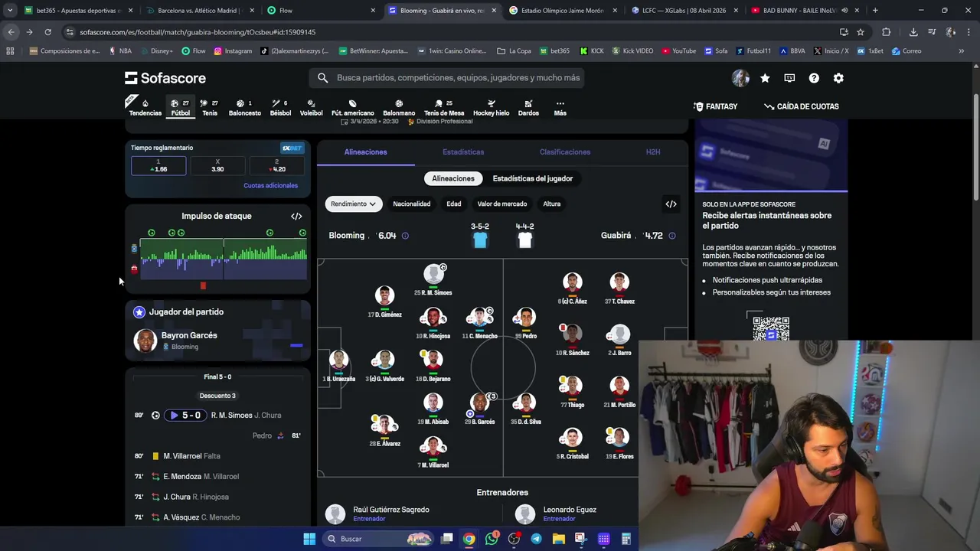
Task: Click the browser address bar
Action: point(452,32)
